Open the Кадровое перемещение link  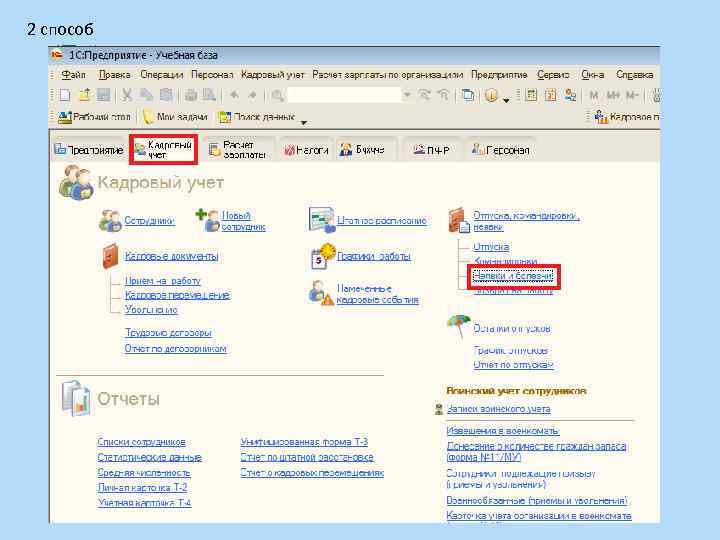[177, 295]
